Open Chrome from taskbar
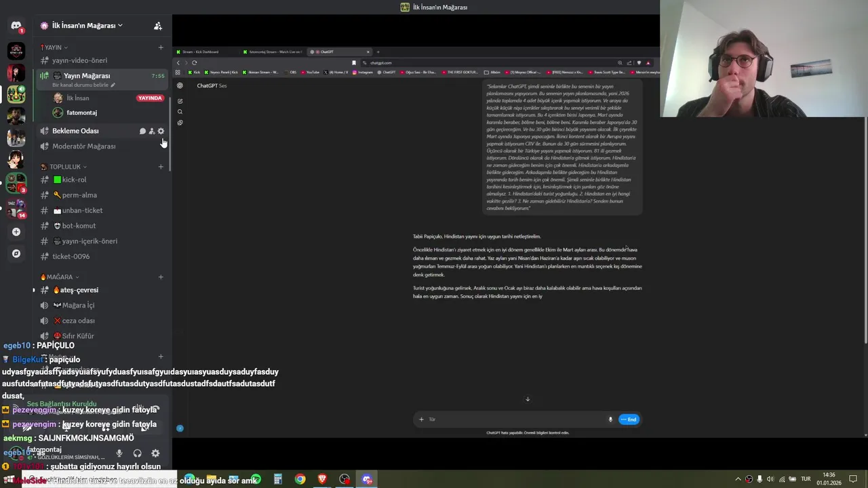This screenshot has width=868, height=488. coord(300,480)
